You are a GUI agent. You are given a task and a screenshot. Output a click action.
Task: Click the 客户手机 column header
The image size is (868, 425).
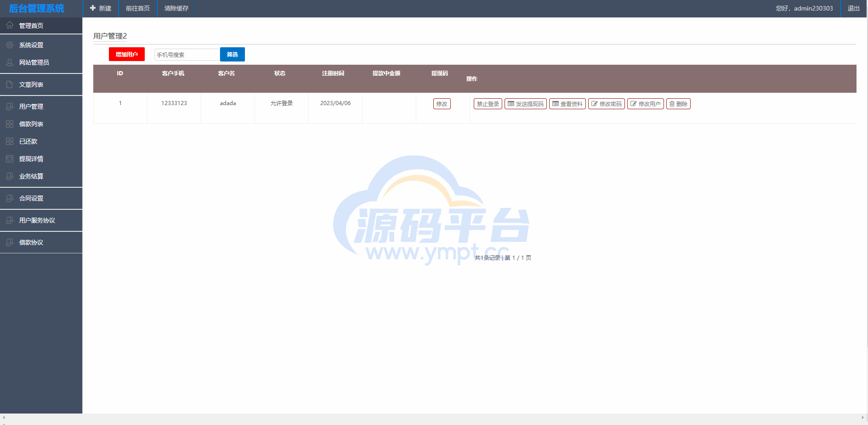click(x=173, y=73)
